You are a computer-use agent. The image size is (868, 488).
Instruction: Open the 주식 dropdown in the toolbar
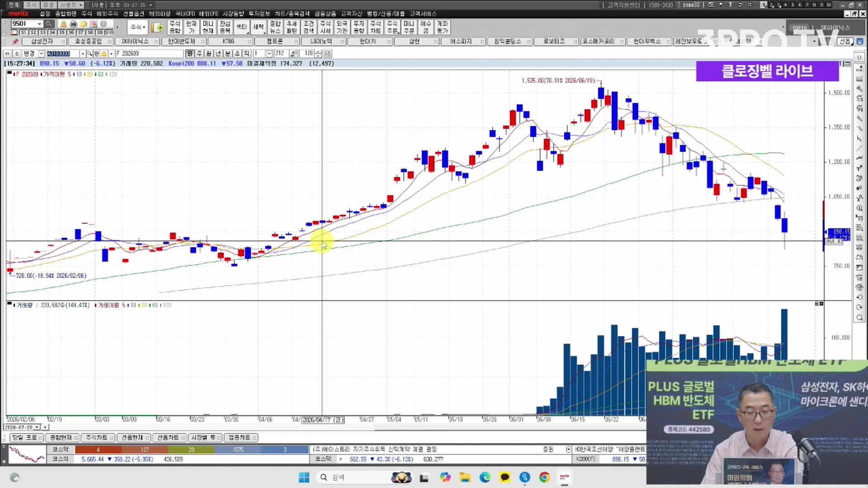coord(138,27)
